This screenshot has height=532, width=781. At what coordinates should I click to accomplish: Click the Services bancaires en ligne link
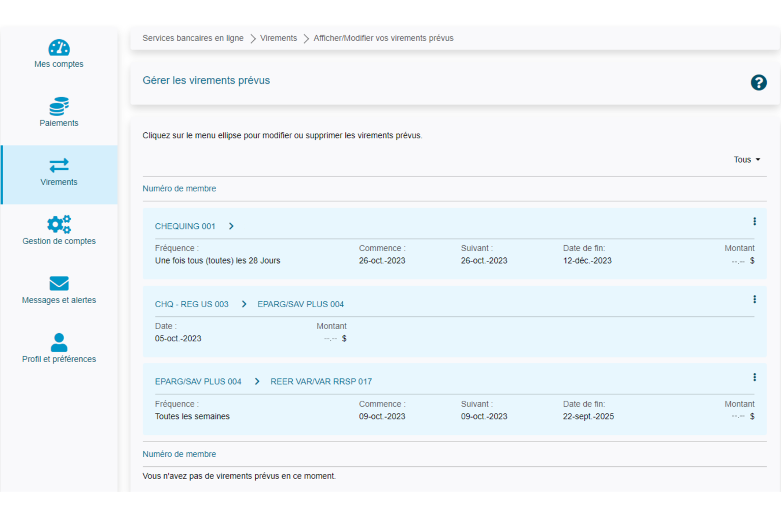193,38
